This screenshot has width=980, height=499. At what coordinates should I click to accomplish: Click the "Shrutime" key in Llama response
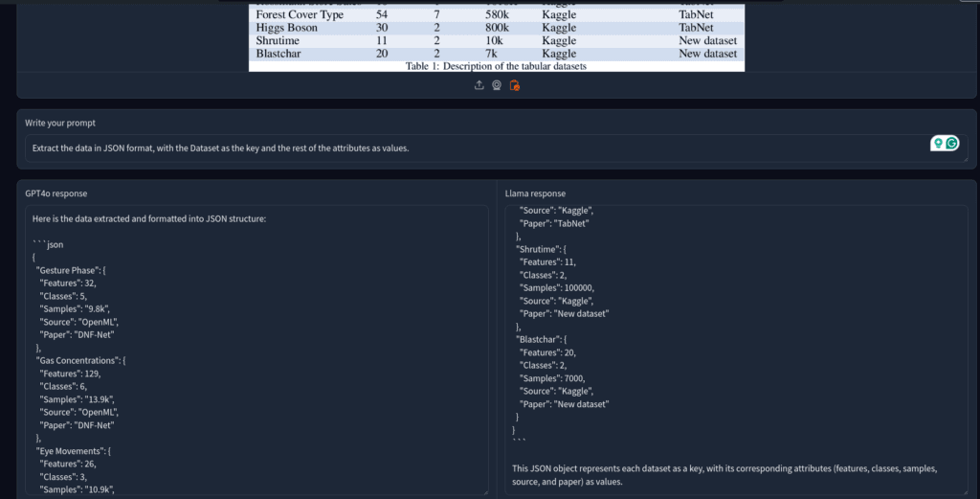click(x=542, y=249)
